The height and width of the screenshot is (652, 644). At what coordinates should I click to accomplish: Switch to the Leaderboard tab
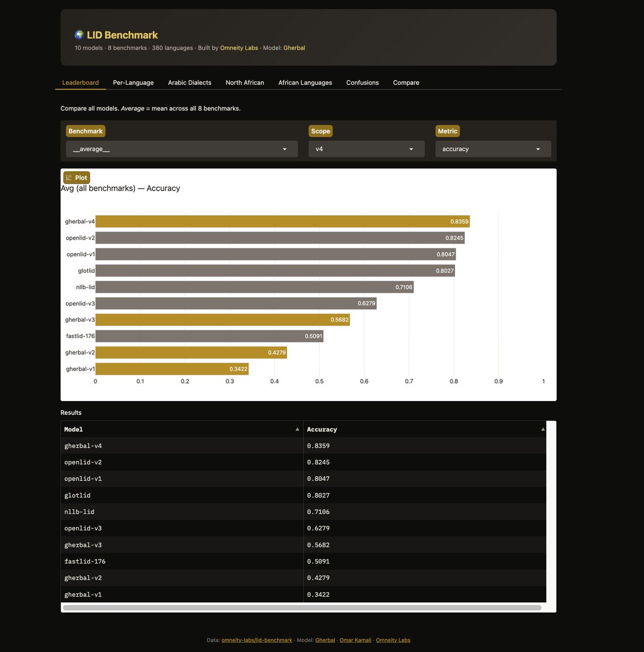(80, 83)
